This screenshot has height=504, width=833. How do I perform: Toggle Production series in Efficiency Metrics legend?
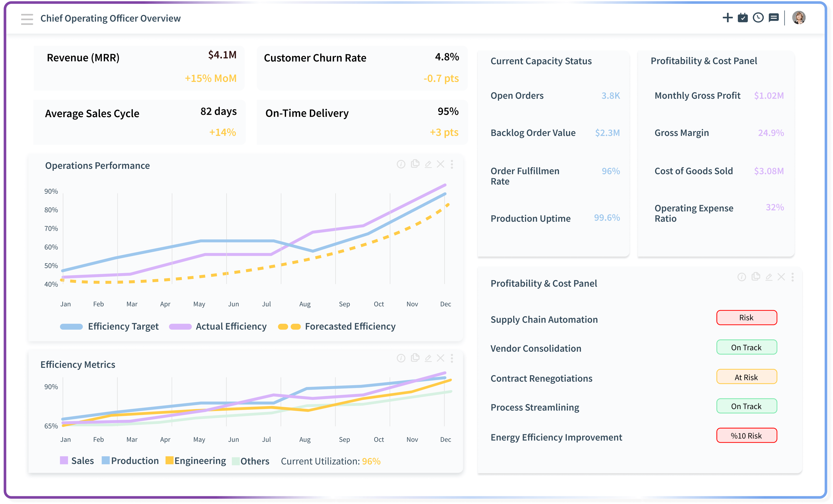(130, 461)
